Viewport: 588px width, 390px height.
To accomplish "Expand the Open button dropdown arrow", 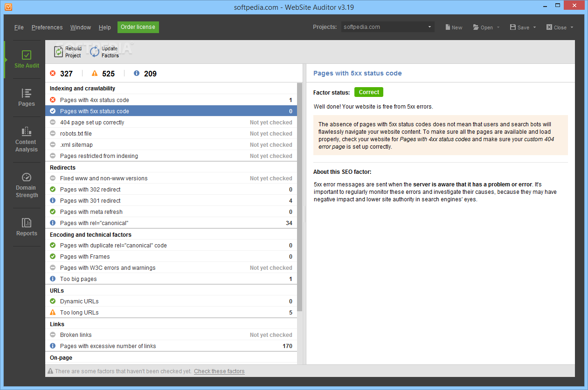I will [x=498, y=27].
